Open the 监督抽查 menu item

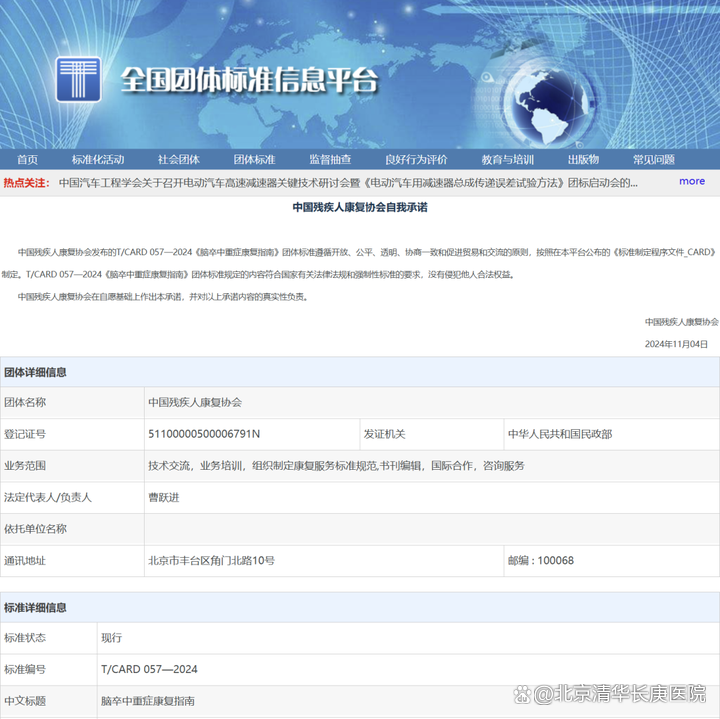pos(330,160)
